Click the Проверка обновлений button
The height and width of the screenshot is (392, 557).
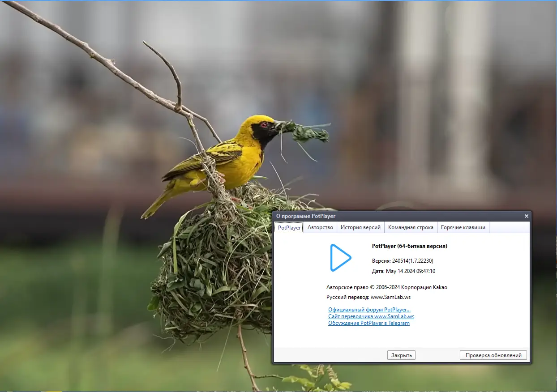493,355
